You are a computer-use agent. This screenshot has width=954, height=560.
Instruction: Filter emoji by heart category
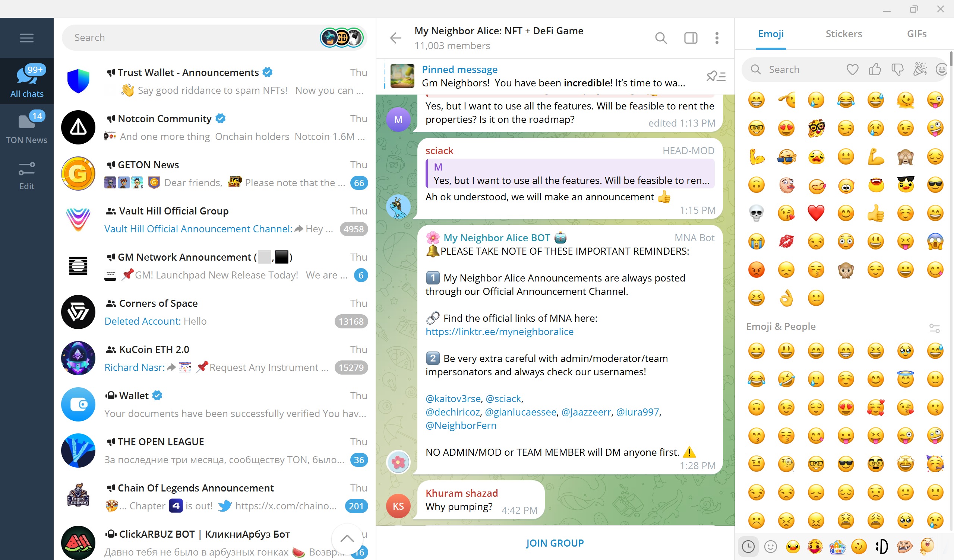coord(852,70)
